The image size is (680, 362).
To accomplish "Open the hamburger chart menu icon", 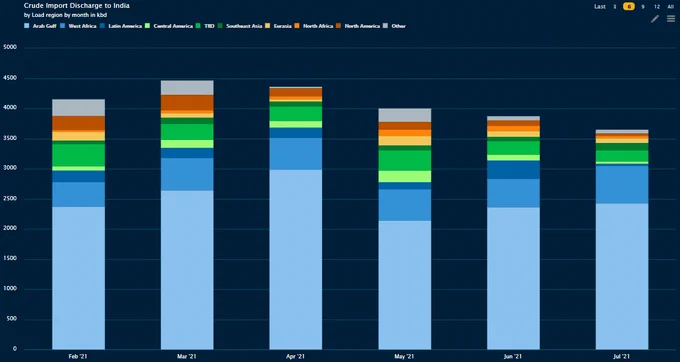I will click(x=671, y=19).
